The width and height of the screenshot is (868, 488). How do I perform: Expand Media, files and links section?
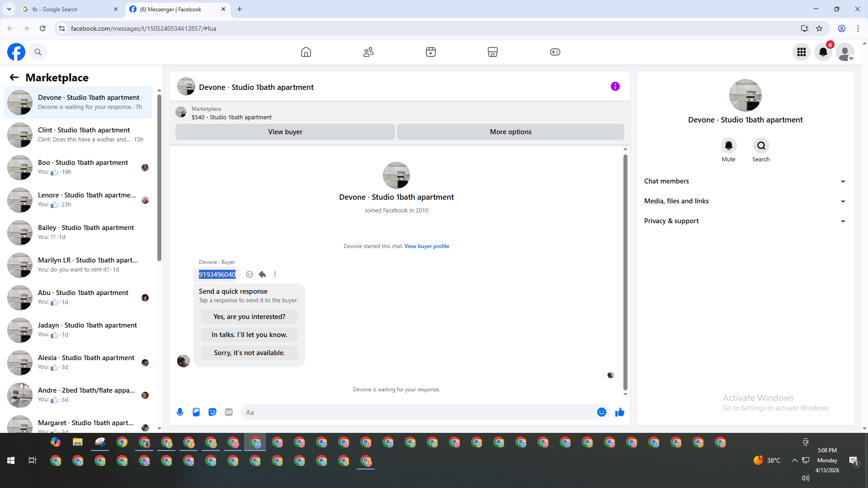tap(745, 201)
